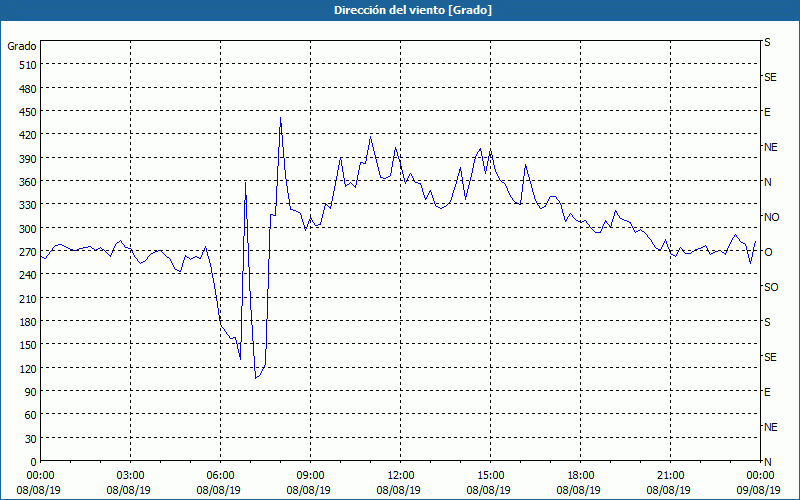The image size is (800, 500).
Task: Click the 'SO' compass label on right axis
Action: coord(771,287)
